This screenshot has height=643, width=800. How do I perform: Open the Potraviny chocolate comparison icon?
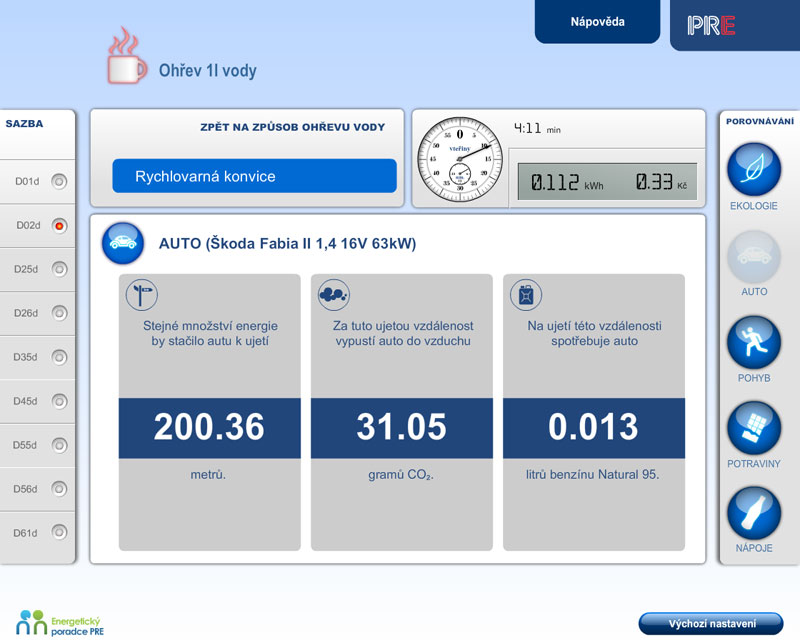(754, 428)
